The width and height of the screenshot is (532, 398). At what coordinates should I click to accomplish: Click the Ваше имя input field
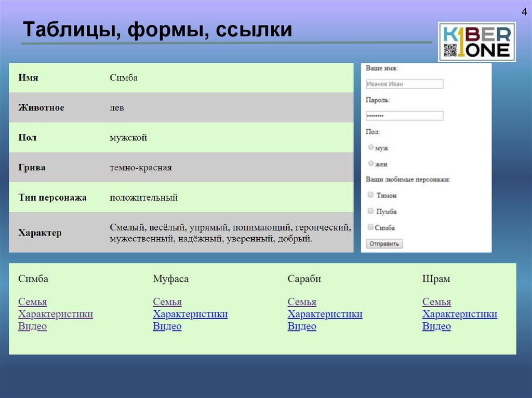pyautogui.click(x=405, y=84)
